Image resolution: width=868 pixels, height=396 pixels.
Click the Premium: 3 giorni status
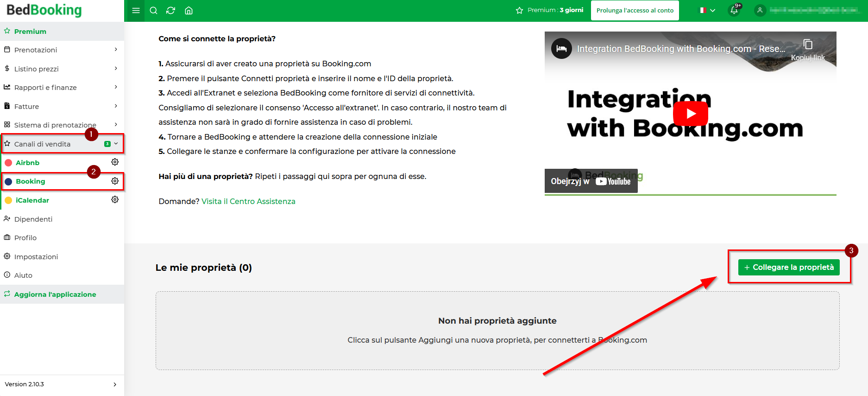click(549, 10)
